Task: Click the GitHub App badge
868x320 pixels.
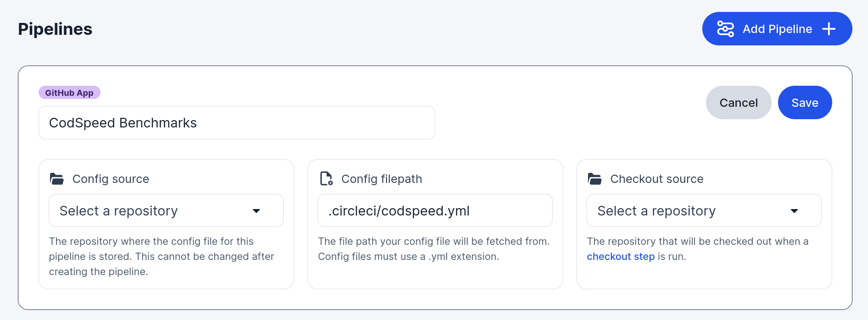Action: (x=69, y=93)
